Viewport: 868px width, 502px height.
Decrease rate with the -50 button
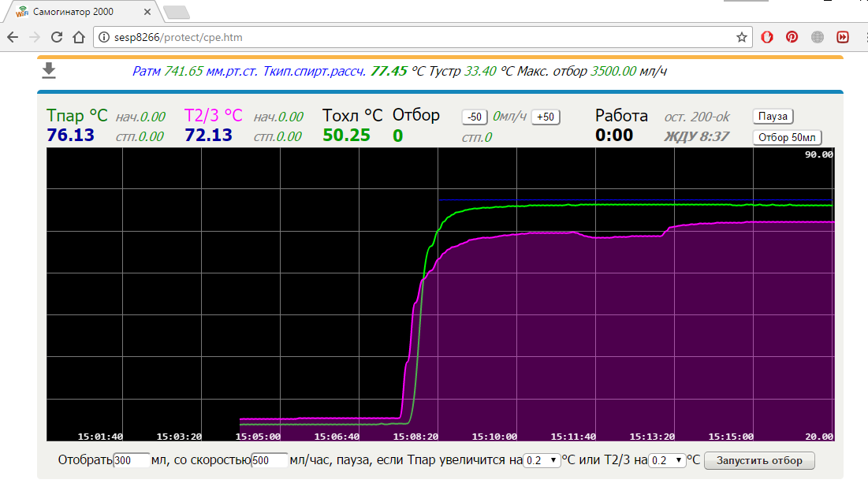pyautogui.click(x=475, y=117)
